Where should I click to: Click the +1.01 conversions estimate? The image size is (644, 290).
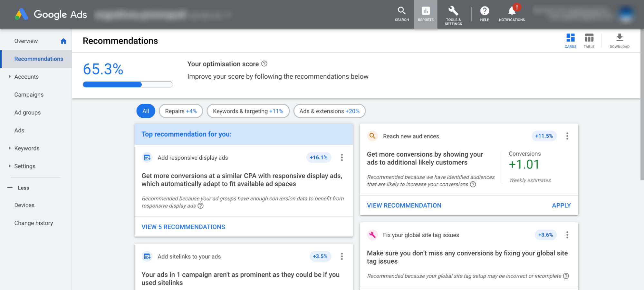click(x=524, y=164)
